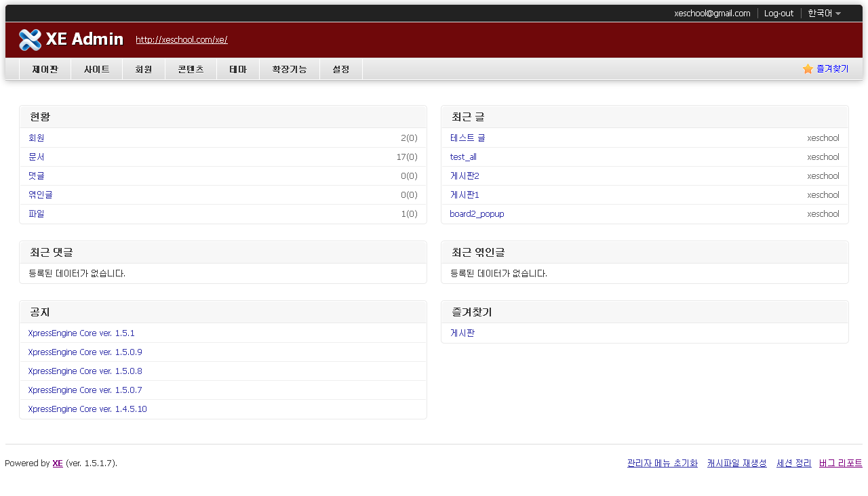Open the 테마 menu
The image size is (868, 496).
[x=238, y=68]
